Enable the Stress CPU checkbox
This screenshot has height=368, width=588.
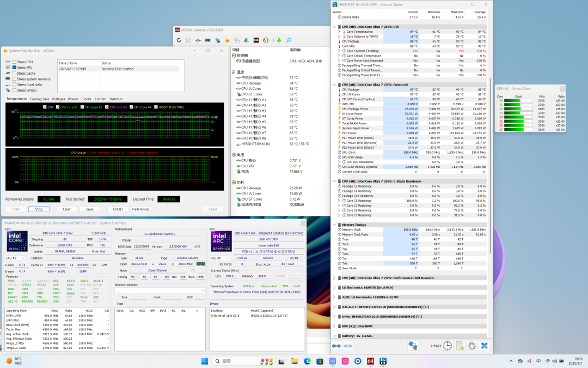click(x=14, y=62)
